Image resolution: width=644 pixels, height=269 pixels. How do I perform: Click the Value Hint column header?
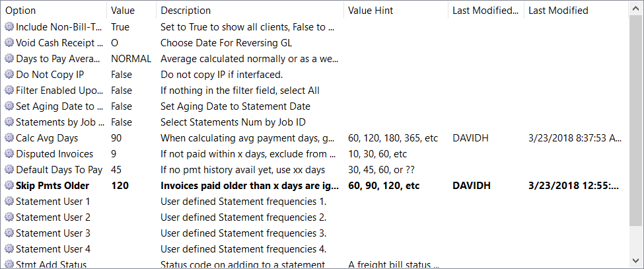(x=395, y=11)
